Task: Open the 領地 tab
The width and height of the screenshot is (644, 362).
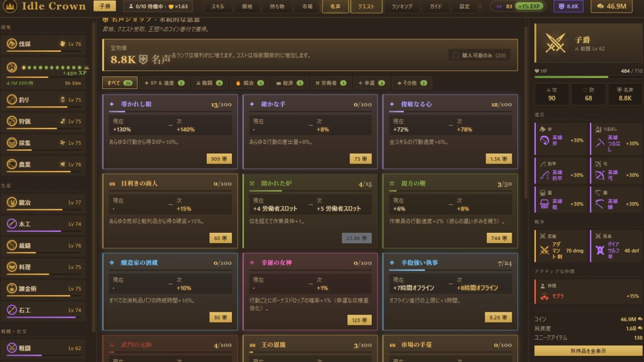Action: coord(247,7)
